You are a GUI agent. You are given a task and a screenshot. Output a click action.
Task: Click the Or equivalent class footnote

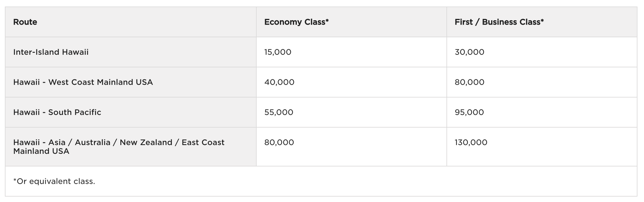[54, 182]
